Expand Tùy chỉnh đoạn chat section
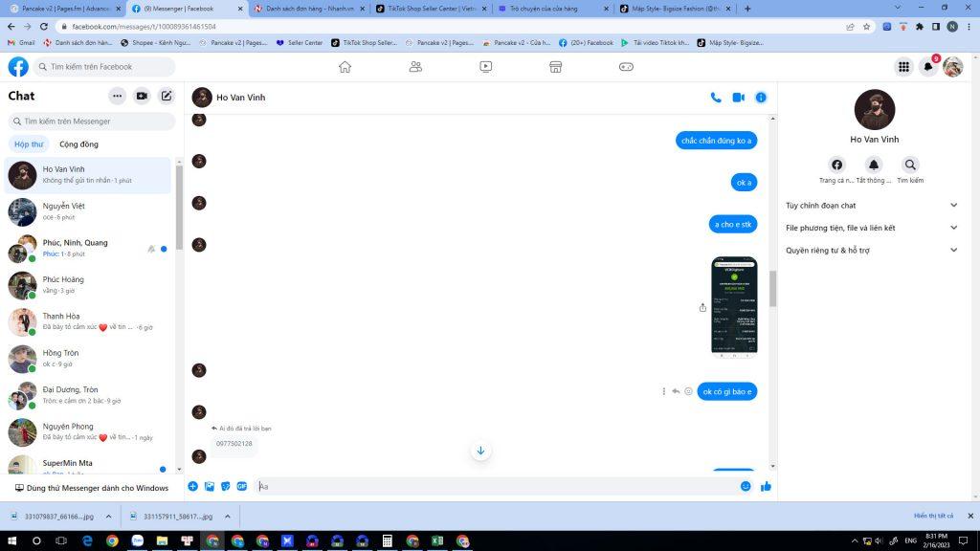 (953, 205)
